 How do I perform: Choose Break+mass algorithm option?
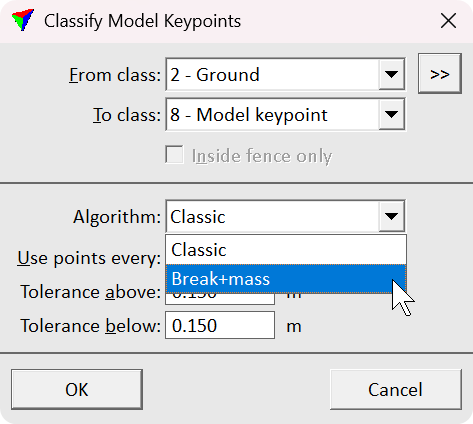pyautogui.click(x=286, y=279)
